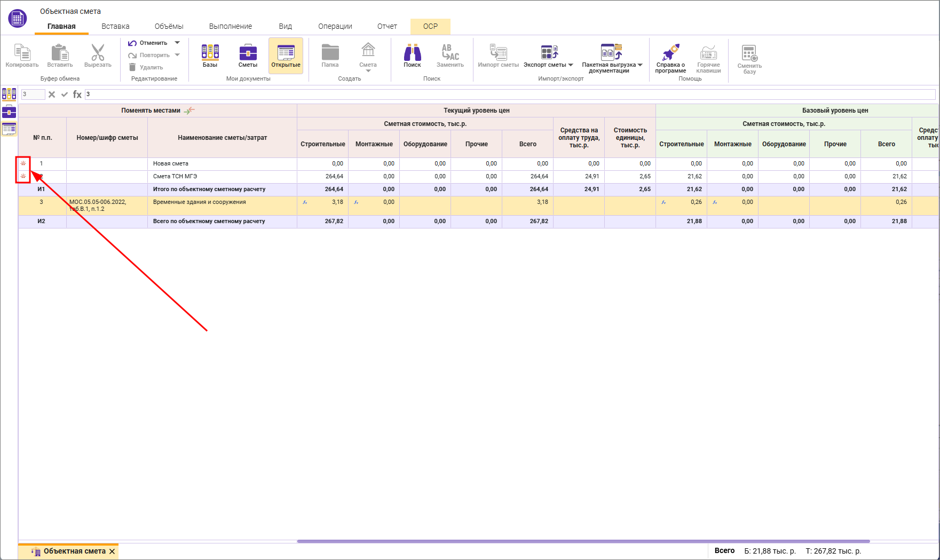Screen dimensions: 940x560
Task: Click the formula bar cancel X
Action: point(52,94)
